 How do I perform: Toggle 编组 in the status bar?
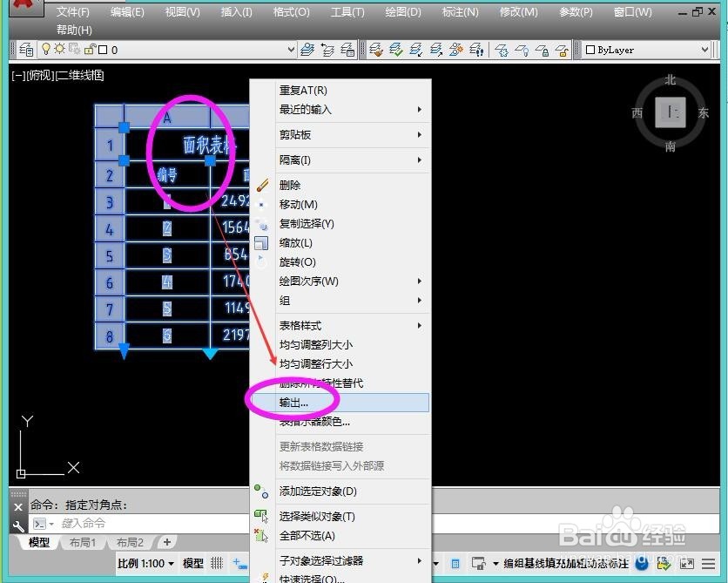(x=514, y=564)
